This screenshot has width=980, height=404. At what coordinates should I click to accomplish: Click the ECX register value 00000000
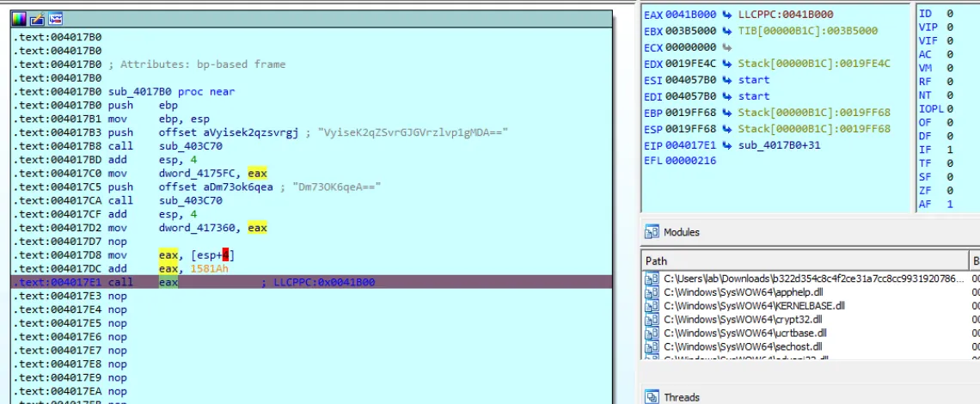691,47
